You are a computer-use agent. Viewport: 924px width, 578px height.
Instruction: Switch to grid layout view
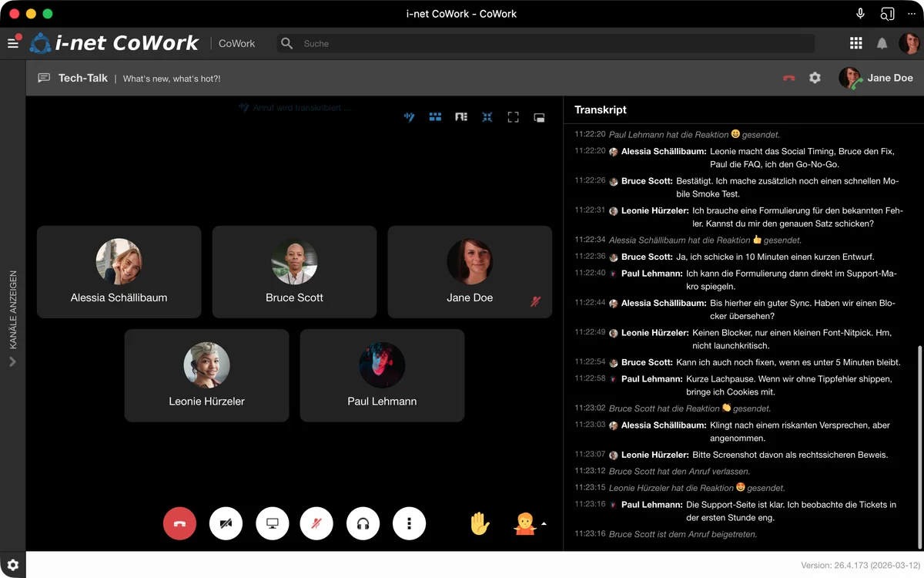coord(436,117)
